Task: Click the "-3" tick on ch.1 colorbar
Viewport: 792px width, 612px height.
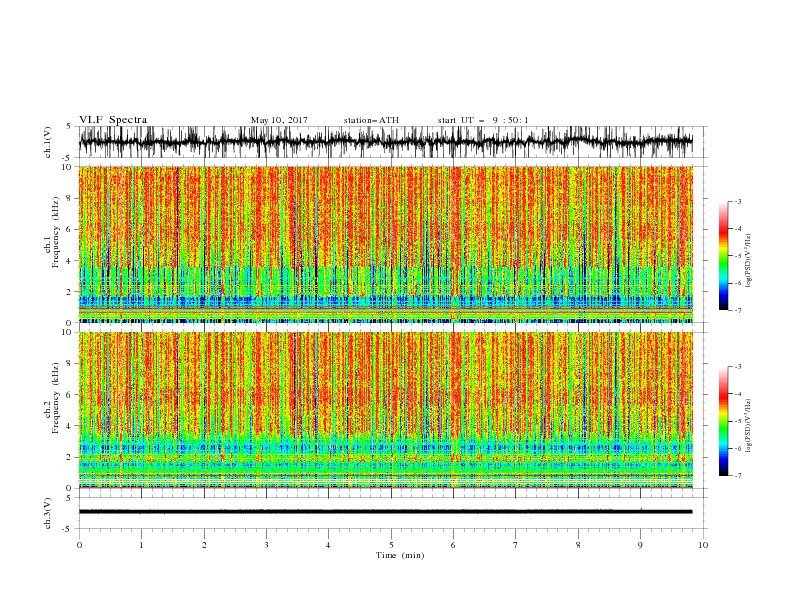Action: (x=737, y=201)
